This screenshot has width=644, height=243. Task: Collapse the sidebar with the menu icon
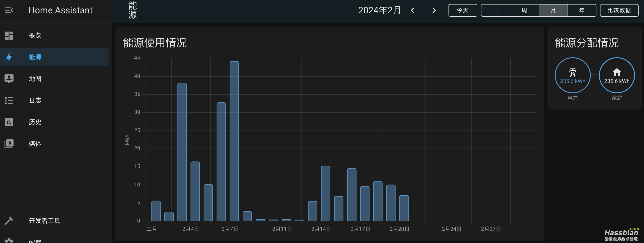point(9,10)
